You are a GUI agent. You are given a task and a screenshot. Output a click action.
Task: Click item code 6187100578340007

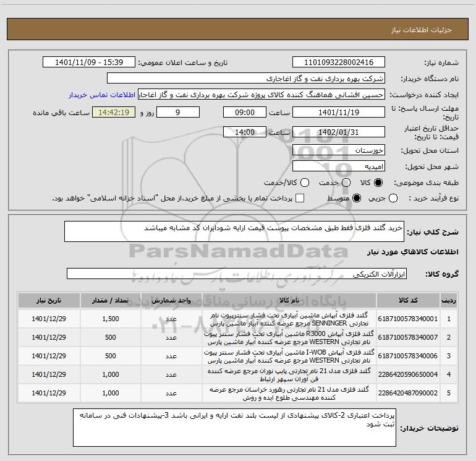tap(408, 337)
